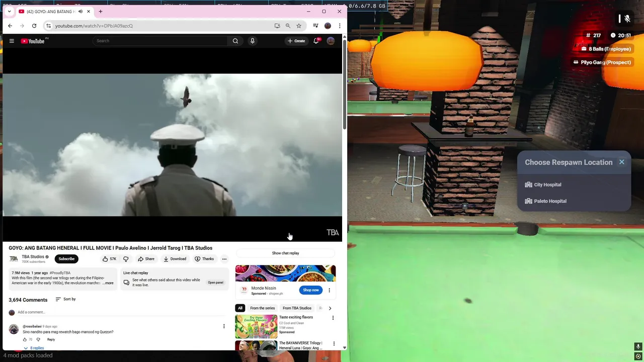Select From the series chip

(262, 308)
